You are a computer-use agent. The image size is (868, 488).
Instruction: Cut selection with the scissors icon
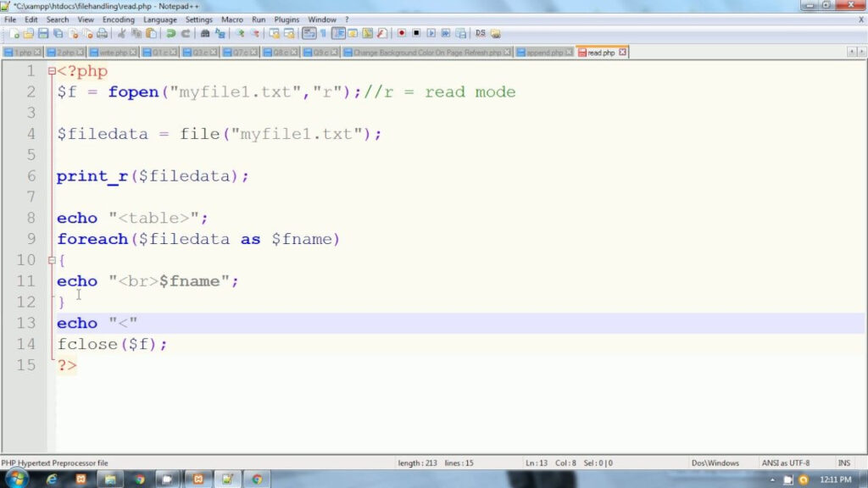[121, 34]
